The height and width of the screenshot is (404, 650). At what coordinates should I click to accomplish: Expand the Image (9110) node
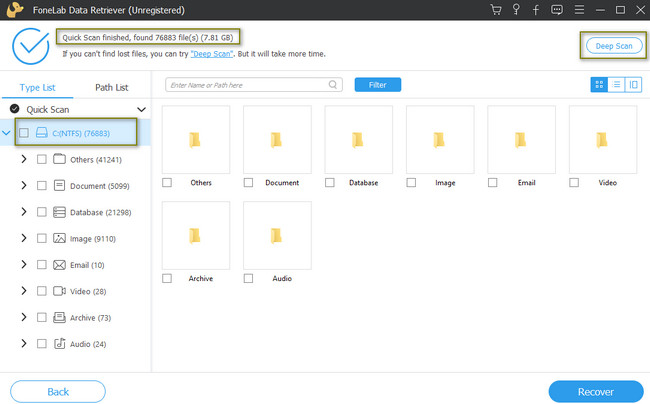pyautogui.click(x=24, y=238)
